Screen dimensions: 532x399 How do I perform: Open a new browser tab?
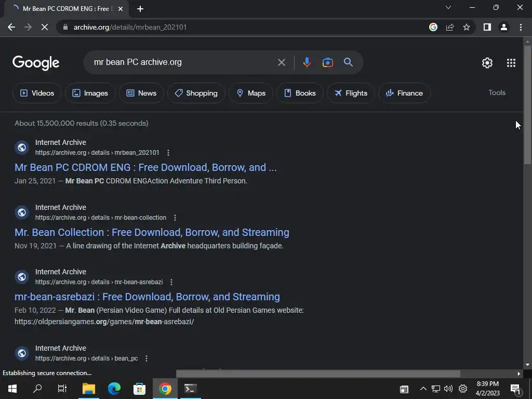tap(140, 9)
